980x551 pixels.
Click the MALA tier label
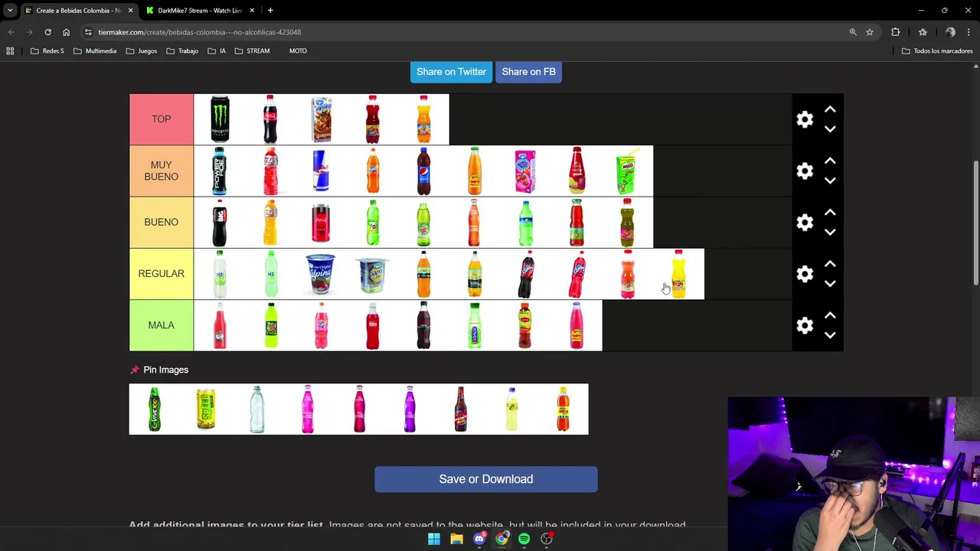click(162, 325)
